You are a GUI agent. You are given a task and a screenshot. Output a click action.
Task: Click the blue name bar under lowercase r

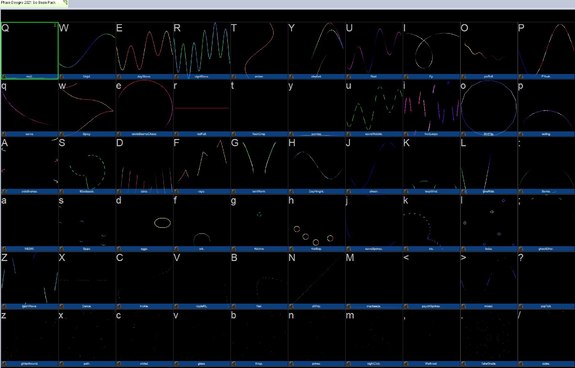(x=202, y=134)
